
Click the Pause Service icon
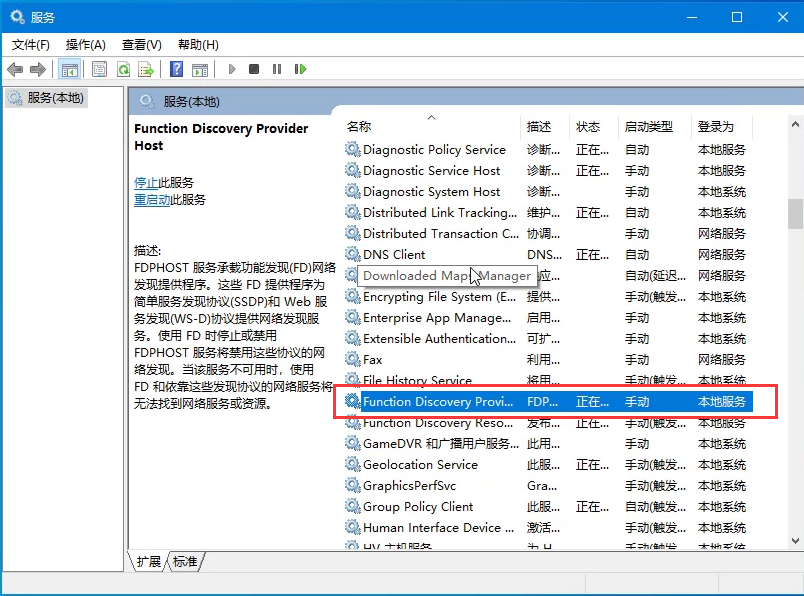click(277, 69)
